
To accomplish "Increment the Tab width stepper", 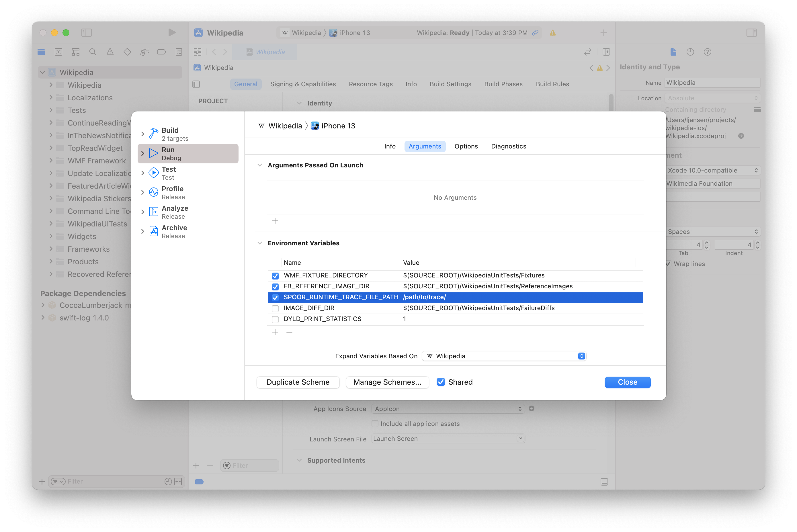I will pyautogui.click(x=706, y=242).
